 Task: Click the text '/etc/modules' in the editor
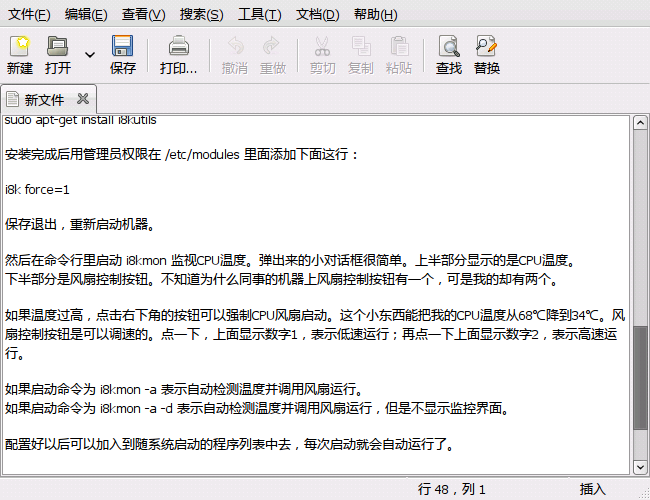pyautogui.click(x=202, y=155)
